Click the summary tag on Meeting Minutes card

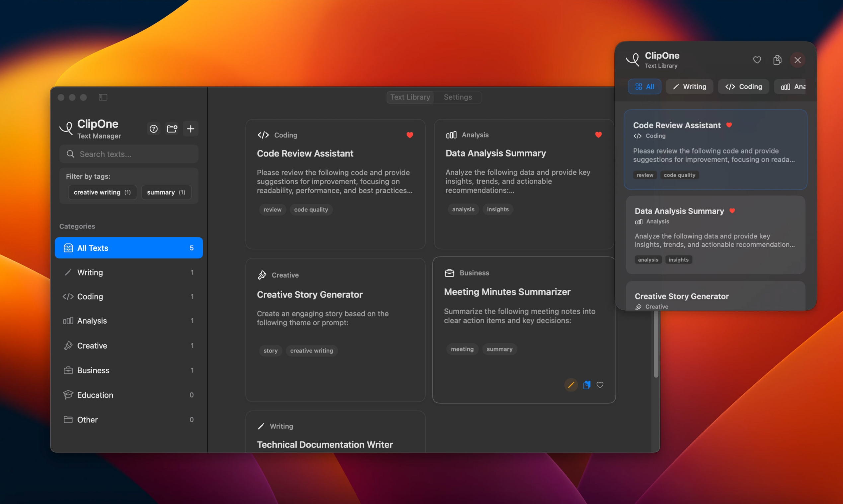[x=499, y=349]
